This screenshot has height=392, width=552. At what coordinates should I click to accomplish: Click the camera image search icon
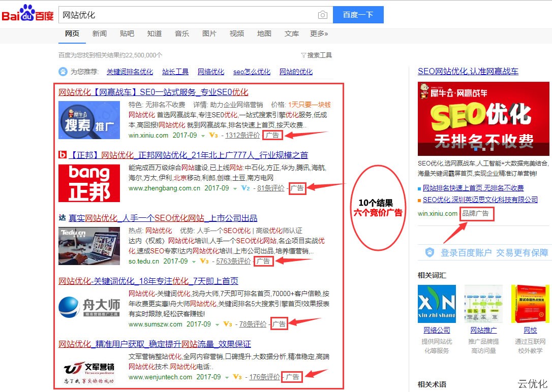point(322,15)
